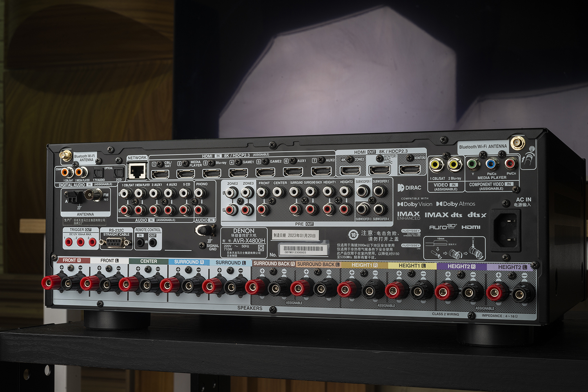The height and width of the screenshot is (392, 588).
Task: Select the HDMI OUT MONITOR2 port
Action: click(410, 170)
